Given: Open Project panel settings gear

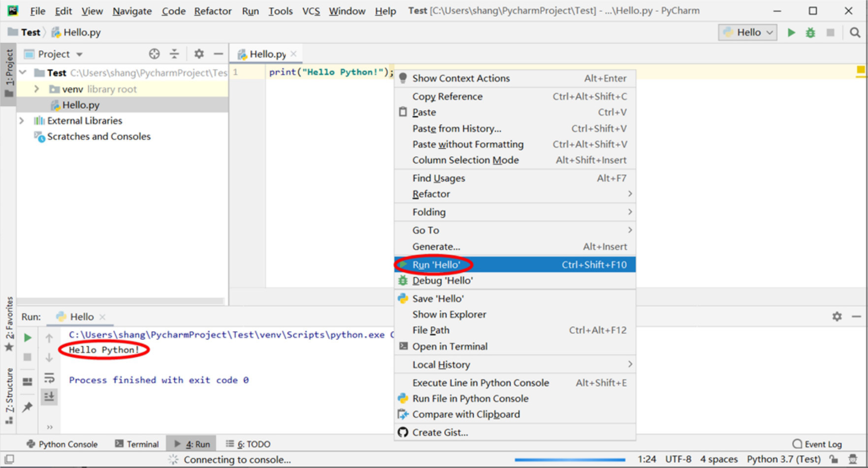Looking at the screenshot, I should 199,54.
